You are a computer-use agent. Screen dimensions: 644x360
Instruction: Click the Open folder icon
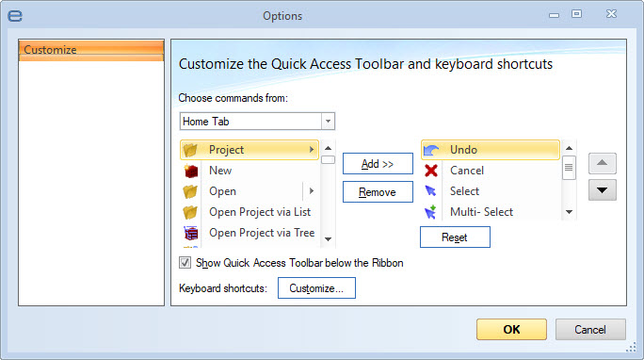coord(190,191)
